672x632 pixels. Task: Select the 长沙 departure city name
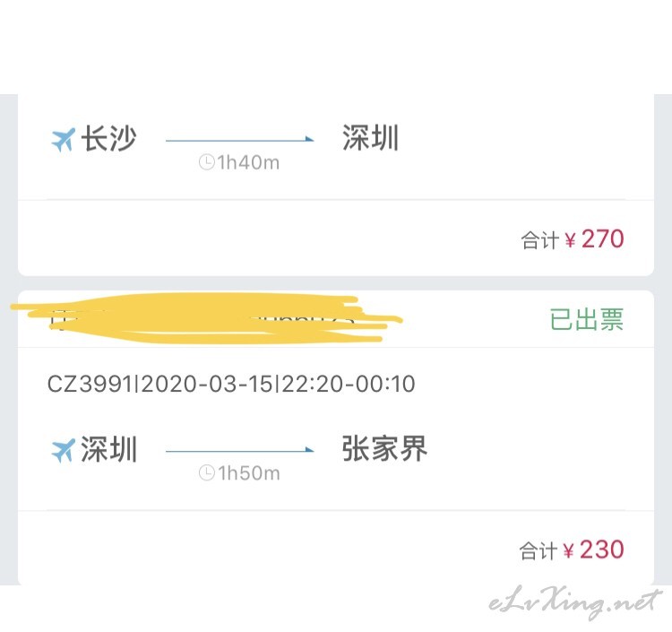pos(108,138)
